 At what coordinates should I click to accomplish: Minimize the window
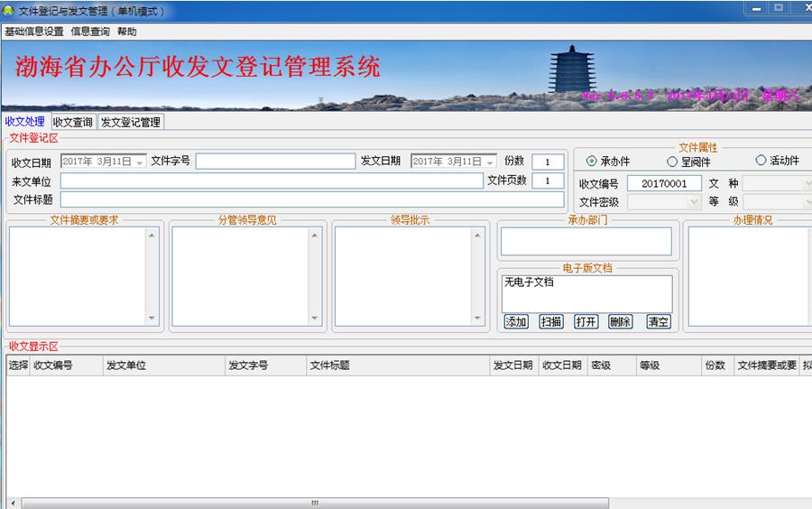(756, 9)
